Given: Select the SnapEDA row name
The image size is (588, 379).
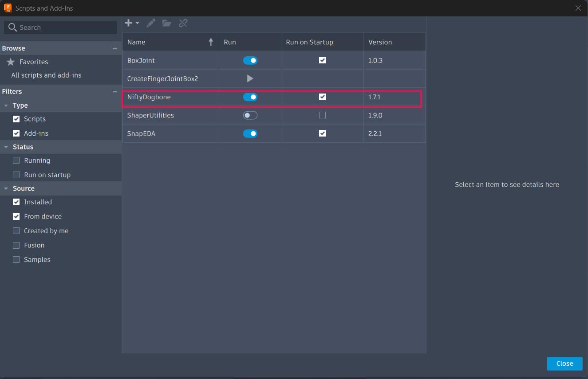Looking at the screenshot, I should 141,133.
